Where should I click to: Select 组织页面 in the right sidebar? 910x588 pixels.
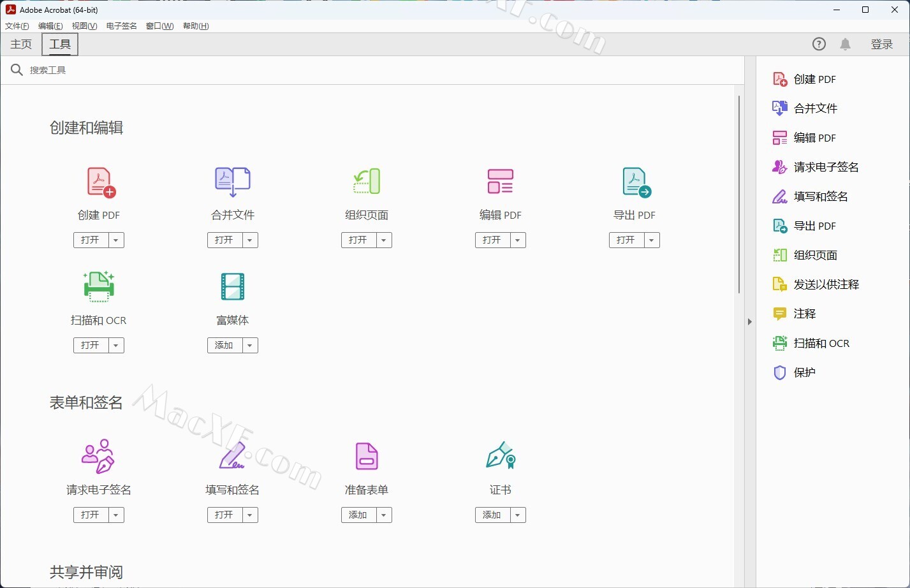(805, 255)
